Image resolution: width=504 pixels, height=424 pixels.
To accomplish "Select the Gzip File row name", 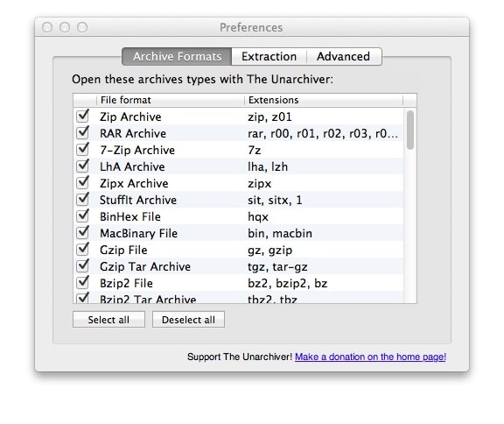I will coord(123,250).
